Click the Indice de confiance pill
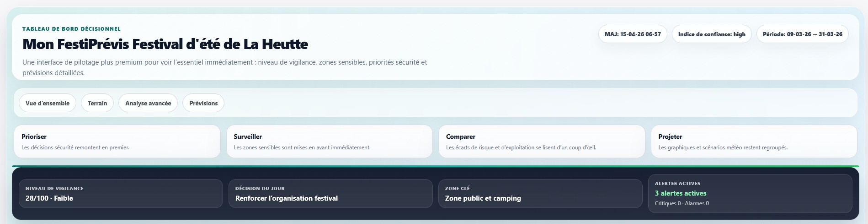 712,34
